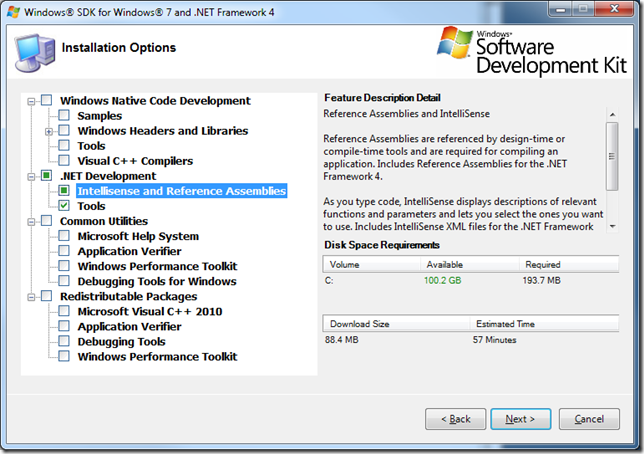Click the Required column header
The height and width of the screenshot is (454, 644).
tap(569, 264)
